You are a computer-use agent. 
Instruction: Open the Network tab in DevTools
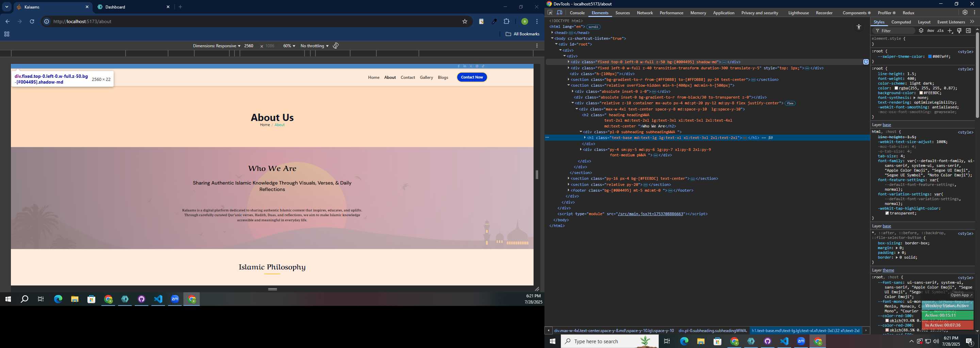coord(645,13)
